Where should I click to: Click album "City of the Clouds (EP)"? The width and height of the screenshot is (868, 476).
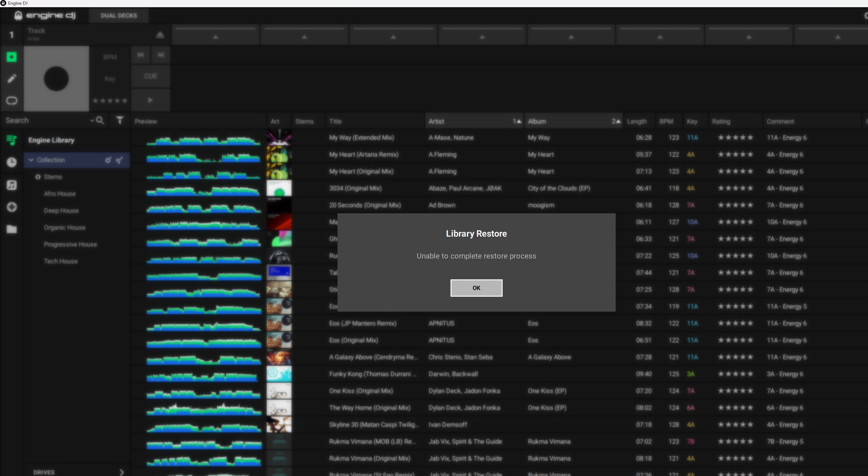pyautogui.click(x=559, y=188)
